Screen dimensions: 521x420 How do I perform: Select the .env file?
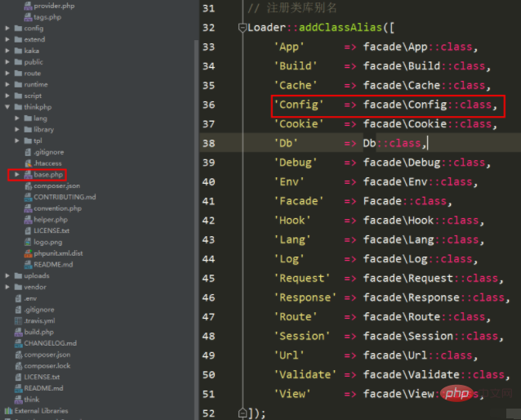coord(30,298)
